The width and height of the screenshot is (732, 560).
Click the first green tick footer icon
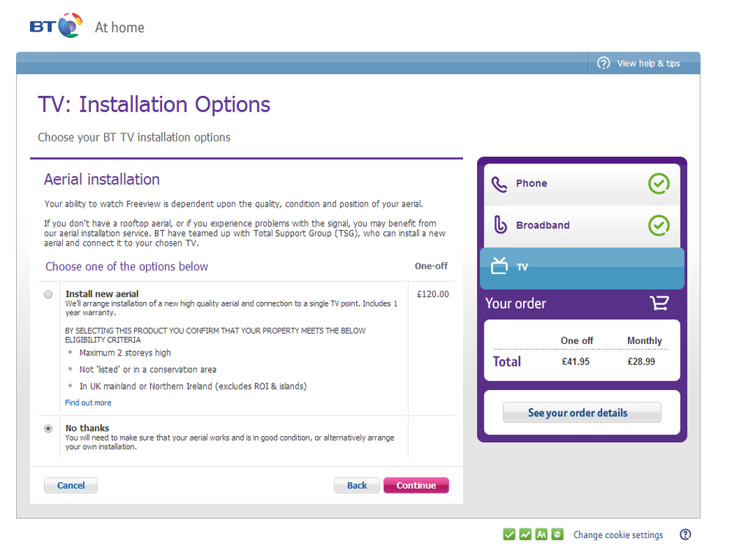pos(509,534)
